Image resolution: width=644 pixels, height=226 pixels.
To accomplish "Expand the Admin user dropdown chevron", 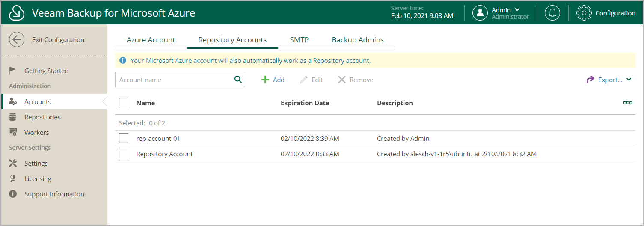I will tap(517, 10).
